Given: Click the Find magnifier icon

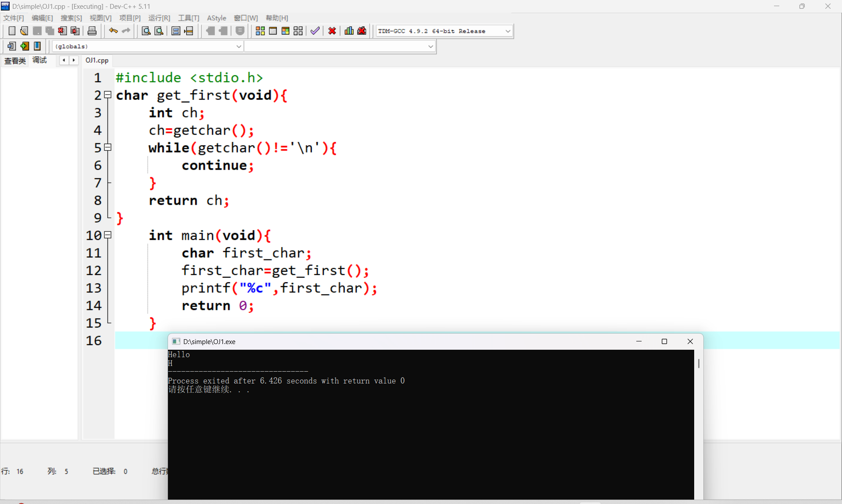Looking at the screenshot, I should point(146,31).
